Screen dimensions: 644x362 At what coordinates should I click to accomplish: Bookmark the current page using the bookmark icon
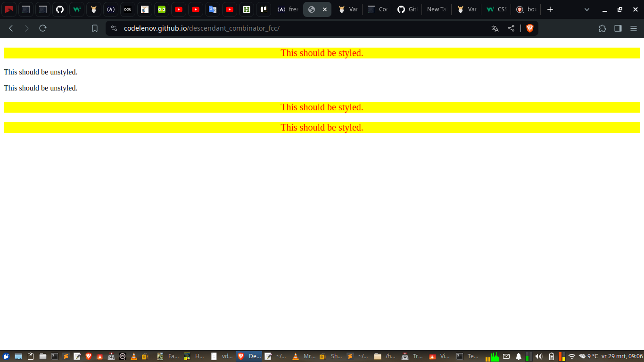[x=94, y=28]
